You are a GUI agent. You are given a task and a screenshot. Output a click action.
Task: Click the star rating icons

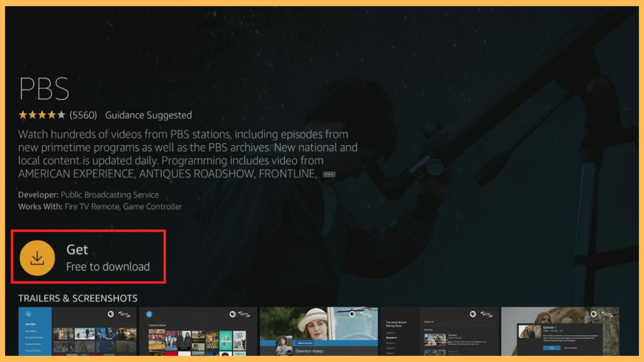(x=42, y=115)
